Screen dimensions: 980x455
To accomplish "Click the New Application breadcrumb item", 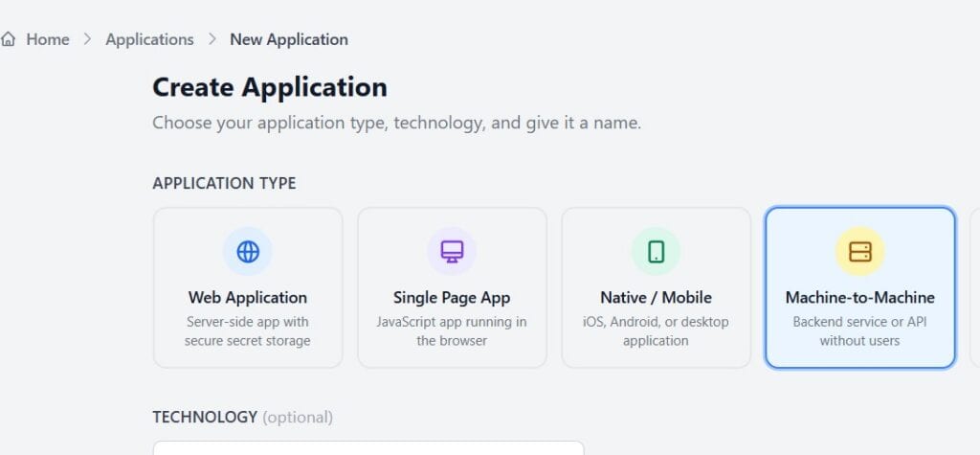I will [289, 39].
